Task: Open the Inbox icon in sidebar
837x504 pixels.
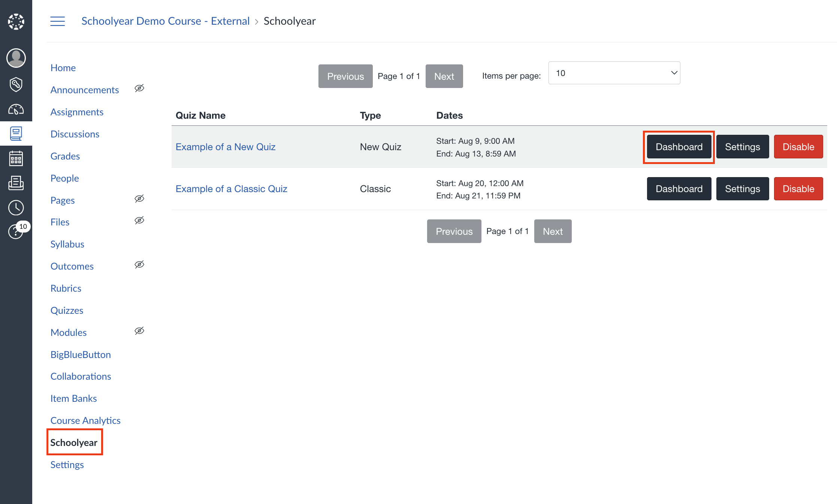Action: coord(16,183)
